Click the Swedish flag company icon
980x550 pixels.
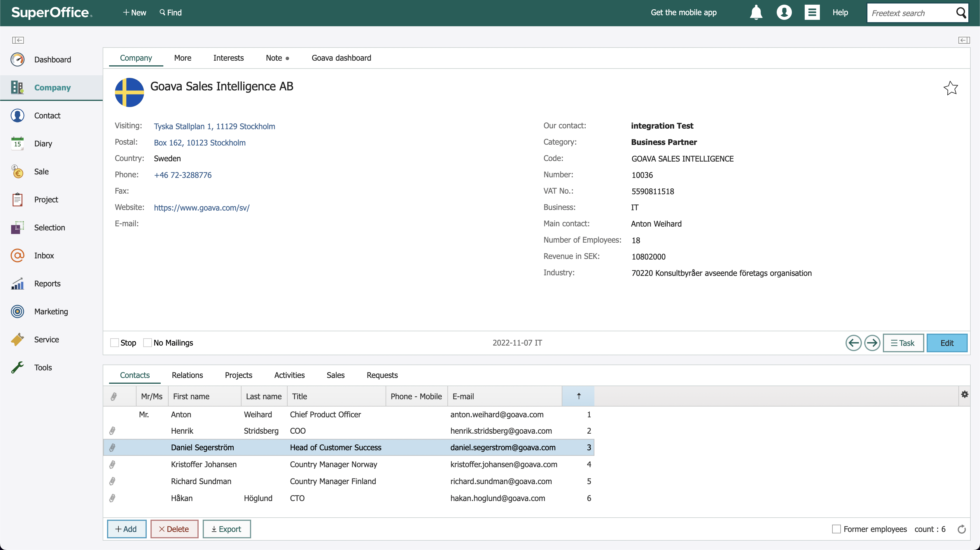pyautogui.click(x=129, y=92)
